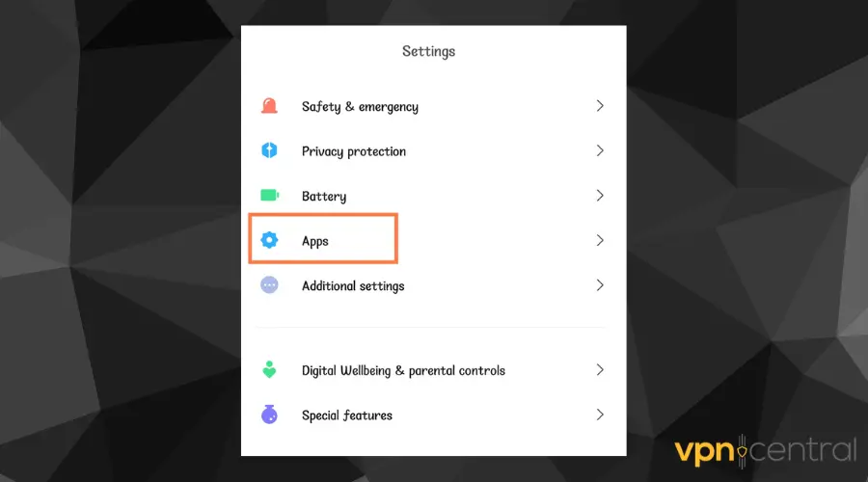This screenshot has height=482, width=868.
Task: Select Additional settings text label
Action: (x=353, y=286)
